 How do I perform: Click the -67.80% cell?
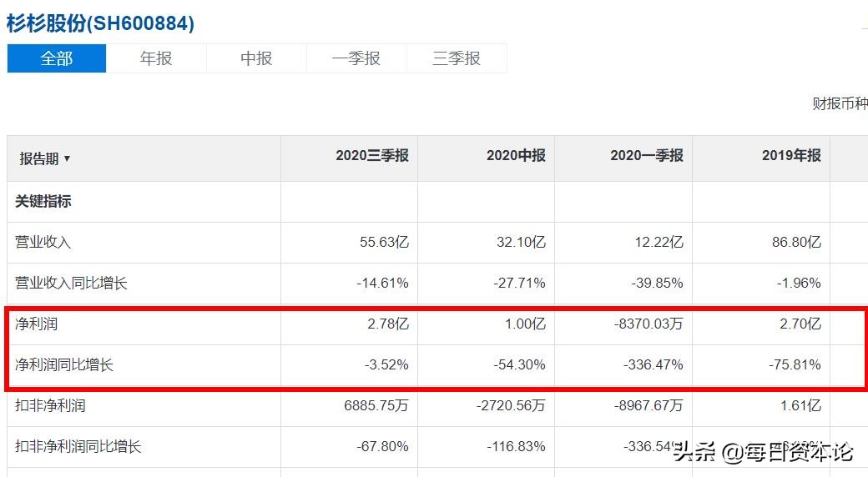pos(382,447)
